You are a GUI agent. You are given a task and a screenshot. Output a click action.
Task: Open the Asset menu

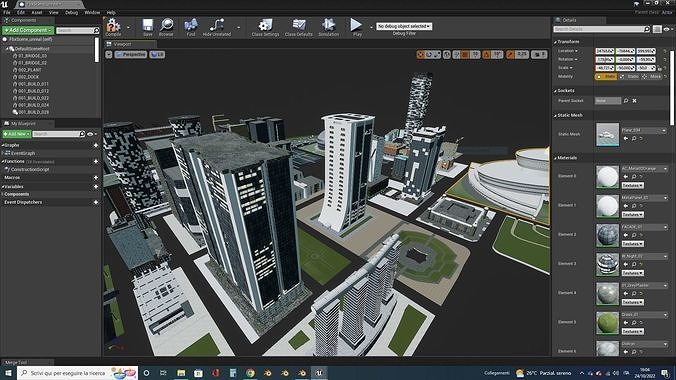pos(37,13)
